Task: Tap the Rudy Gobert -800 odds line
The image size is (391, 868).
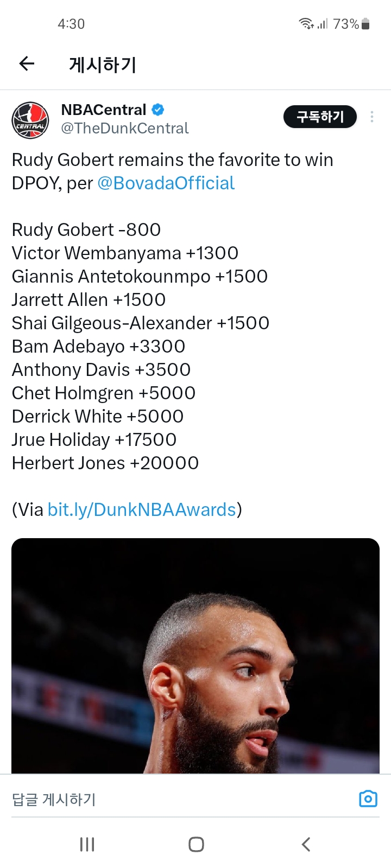Action: coord(86,230)
